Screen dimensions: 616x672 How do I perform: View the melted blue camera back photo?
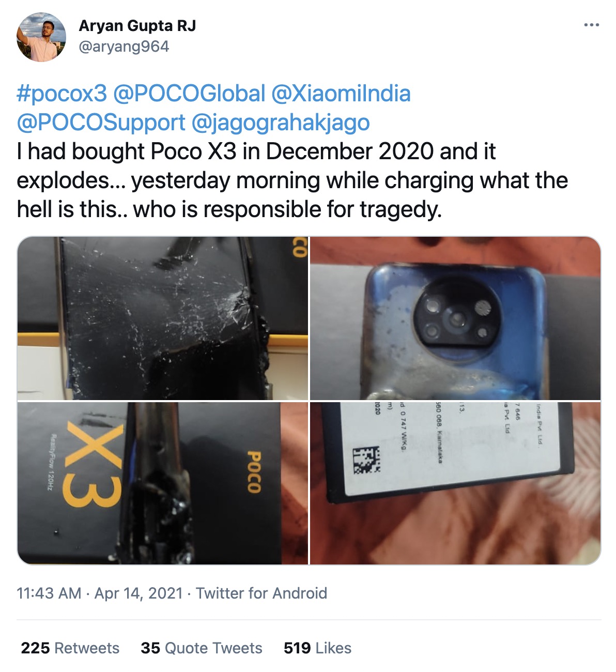455,318
